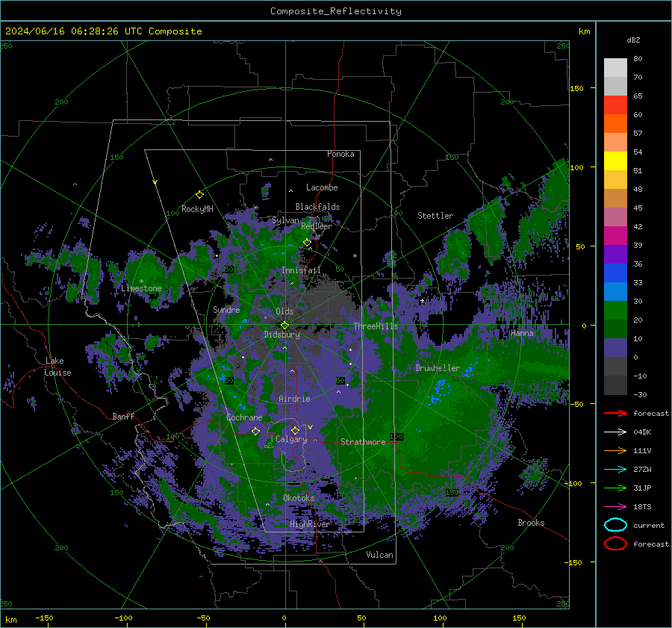This screenshot has width=672, height=628.
Task: Click the 04DK legend label
Action: point(642,432)
